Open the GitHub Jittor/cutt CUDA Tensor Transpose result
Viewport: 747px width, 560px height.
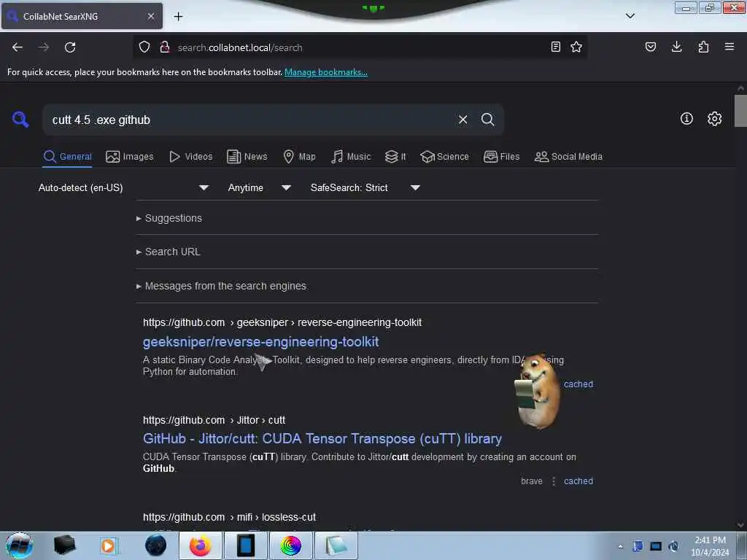coord(322,438)
